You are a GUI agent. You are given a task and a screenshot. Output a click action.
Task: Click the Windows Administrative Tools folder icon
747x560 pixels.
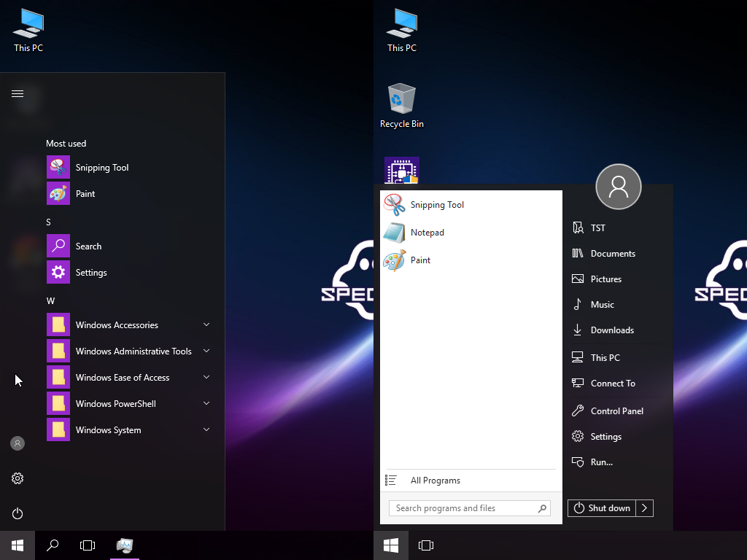click(58, 351)
